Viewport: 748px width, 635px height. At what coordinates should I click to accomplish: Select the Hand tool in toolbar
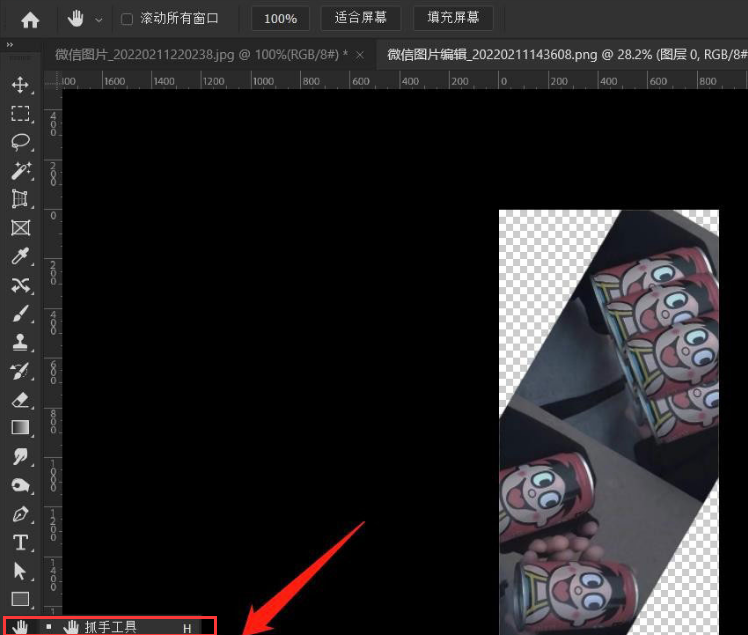20,627
